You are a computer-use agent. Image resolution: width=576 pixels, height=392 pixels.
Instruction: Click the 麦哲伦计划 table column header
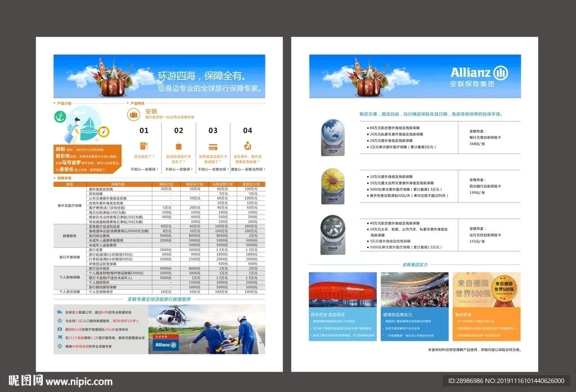pyautogui.click(x=251, y=184)
